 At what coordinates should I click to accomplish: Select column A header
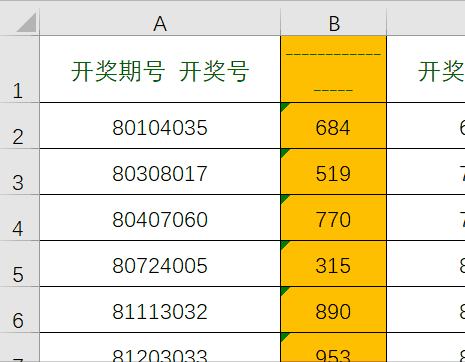(160, 22)
